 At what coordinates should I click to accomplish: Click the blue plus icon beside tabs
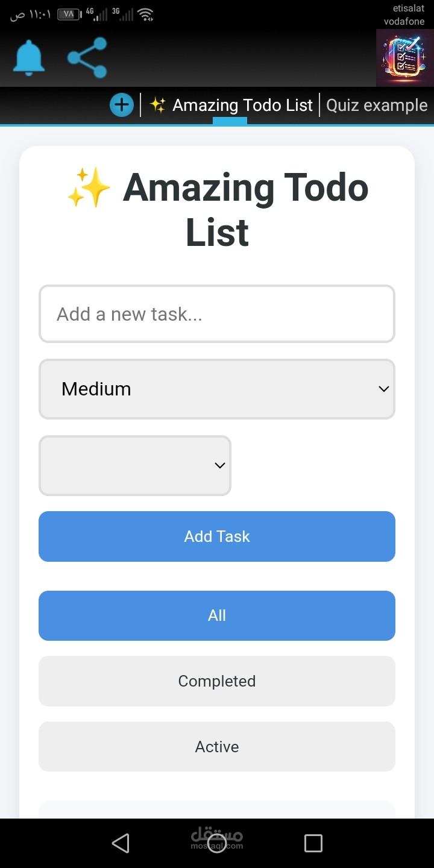coord(121,104)
